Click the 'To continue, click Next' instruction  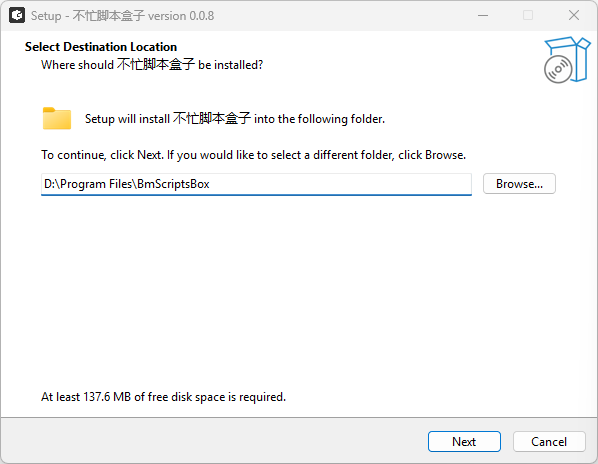point(254,155)
